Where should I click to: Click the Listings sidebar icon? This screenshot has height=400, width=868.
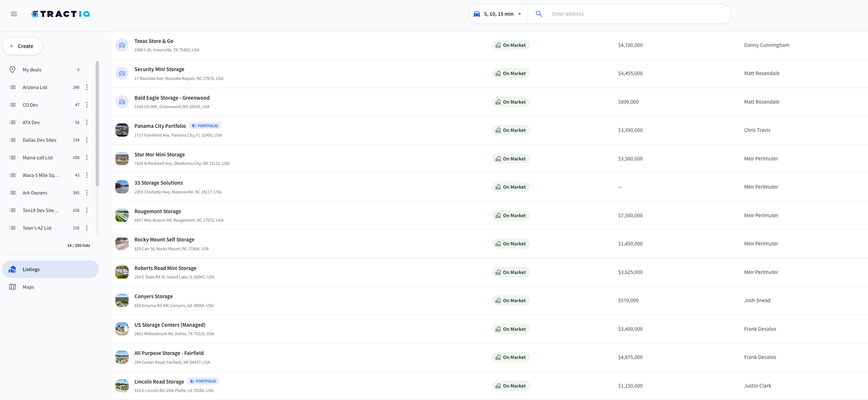pyautogui.click(x=12, y=269)
